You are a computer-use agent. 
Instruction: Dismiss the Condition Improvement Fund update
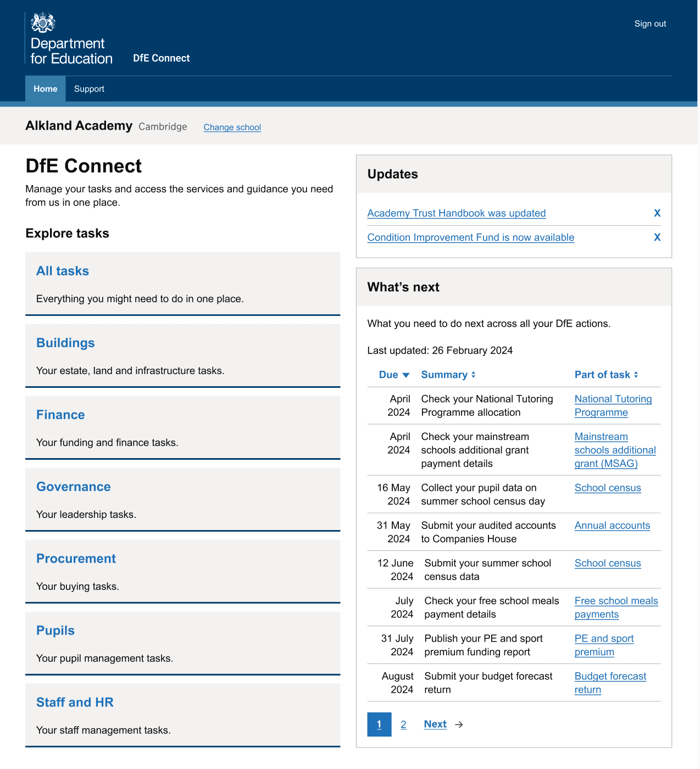click(657, 237)
